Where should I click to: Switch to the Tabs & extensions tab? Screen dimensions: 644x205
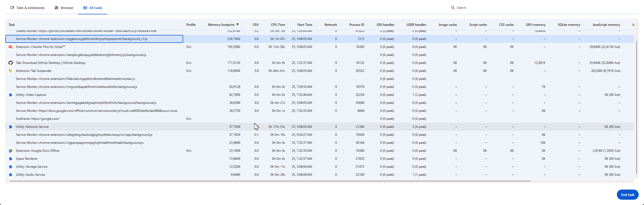tap(27, 8)
